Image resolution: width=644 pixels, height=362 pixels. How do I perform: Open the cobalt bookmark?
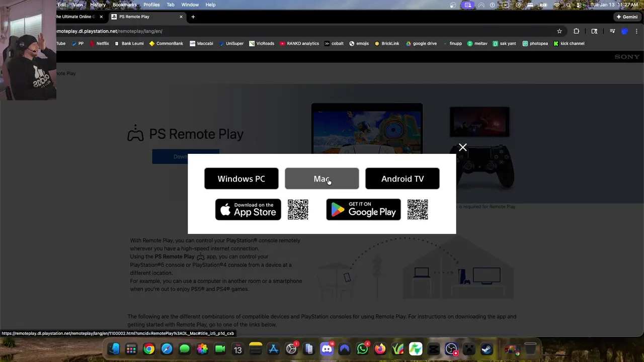[x=334, y=44]
